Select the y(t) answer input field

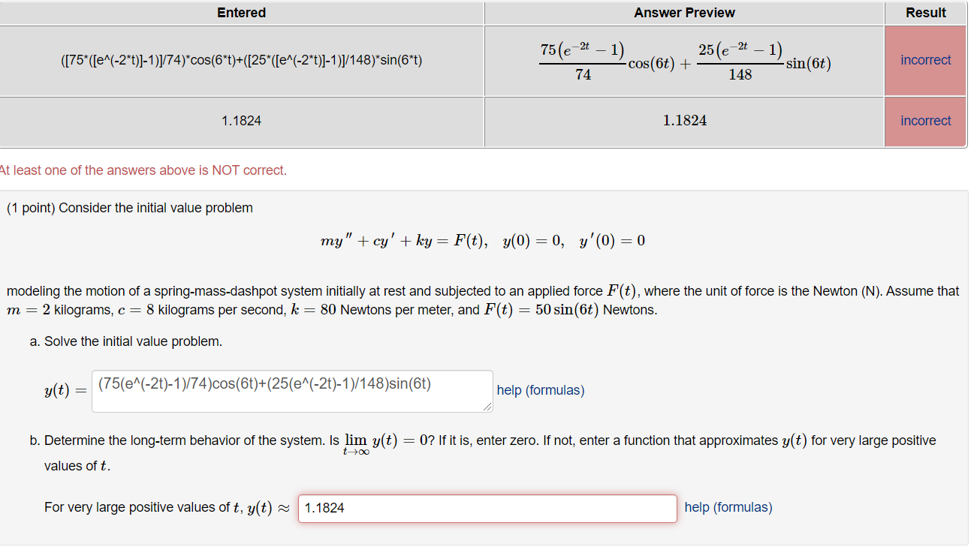point(292,390)
